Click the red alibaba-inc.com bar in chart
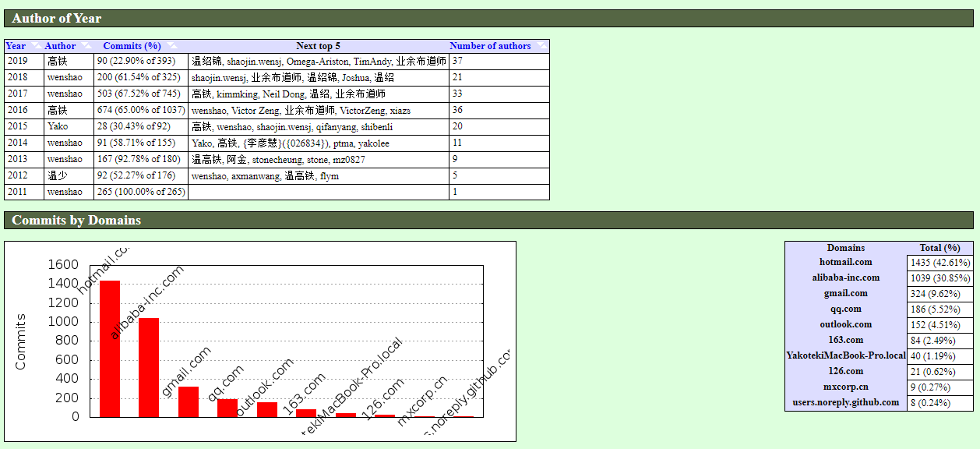This screenshot has height=449, width=980. click(149, 367)
